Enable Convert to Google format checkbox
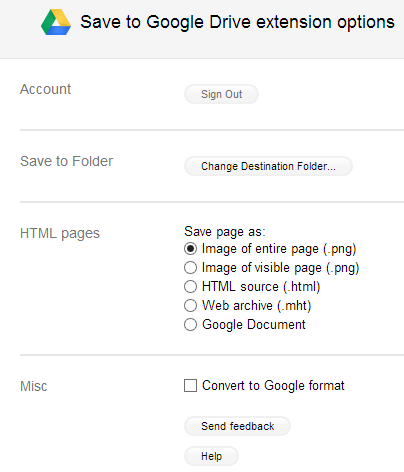The image size is (404, 472). click(x=190, y=385)
